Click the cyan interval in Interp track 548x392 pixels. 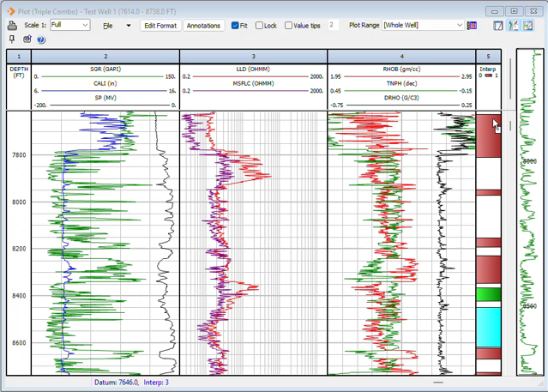488,326
